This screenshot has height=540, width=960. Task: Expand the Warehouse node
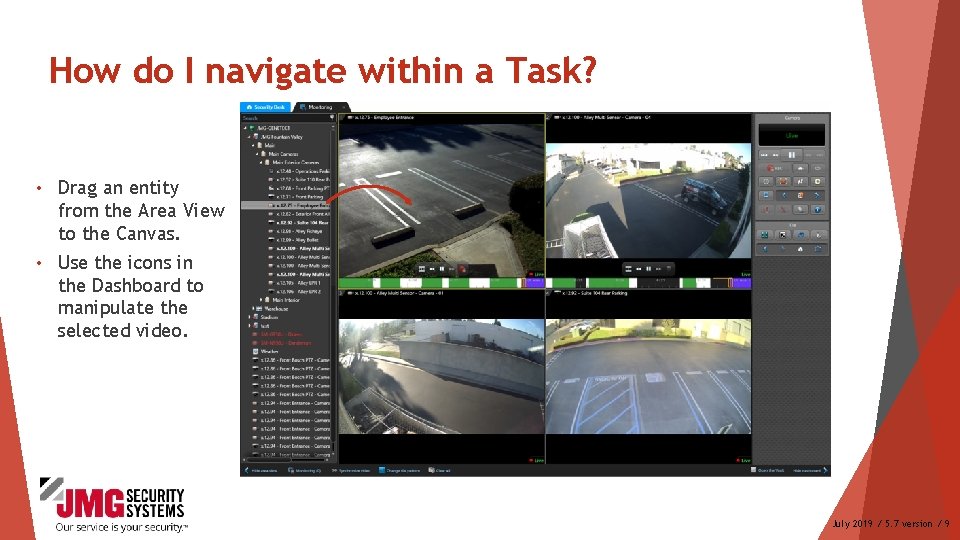(253, 309)
